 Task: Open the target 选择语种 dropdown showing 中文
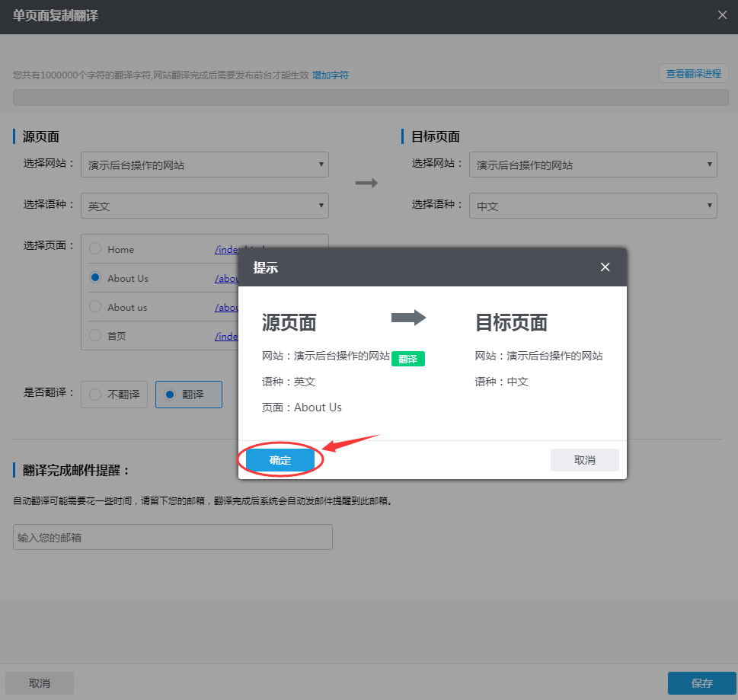point(593,206)
